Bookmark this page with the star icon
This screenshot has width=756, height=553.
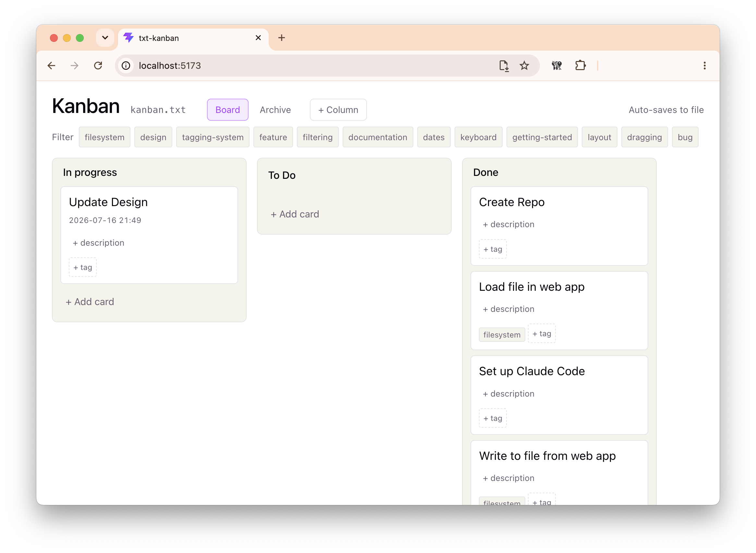[x=524, y=66]
